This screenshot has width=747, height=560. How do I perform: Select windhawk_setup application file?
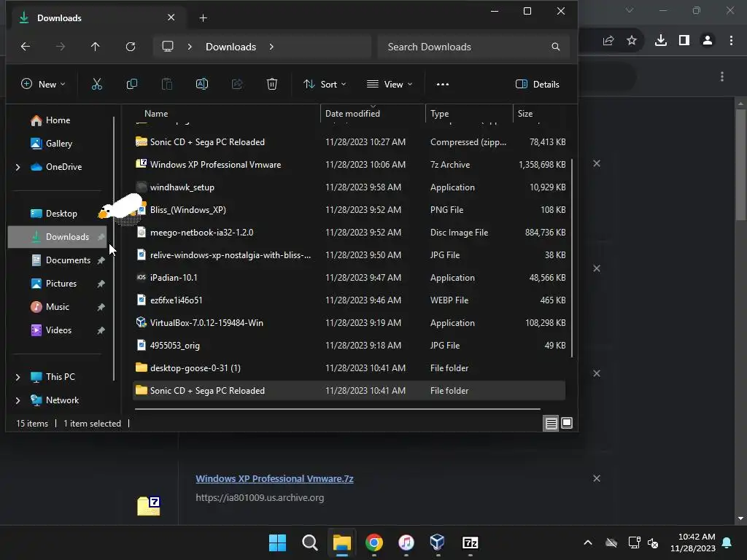tap(349, 187)
